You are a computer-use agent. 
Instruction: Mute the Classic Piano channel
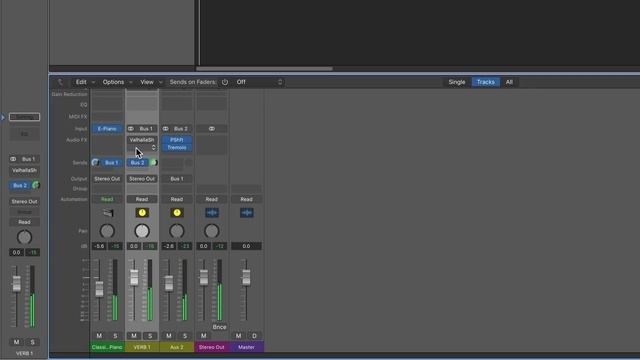(x=99, y=336)
